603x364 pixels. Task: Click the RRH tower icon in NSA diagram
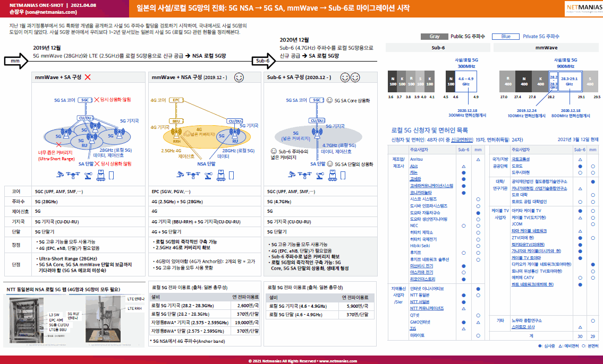pyautogui.click(x=176, y=133)
